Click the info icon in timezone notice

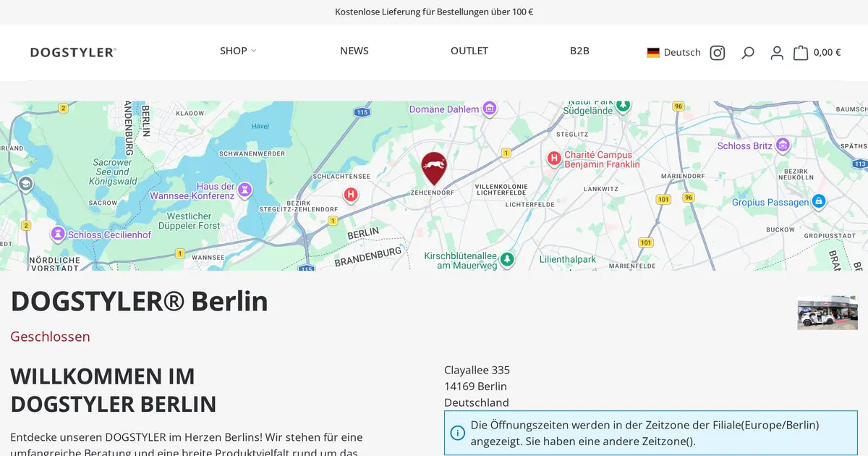457,433
